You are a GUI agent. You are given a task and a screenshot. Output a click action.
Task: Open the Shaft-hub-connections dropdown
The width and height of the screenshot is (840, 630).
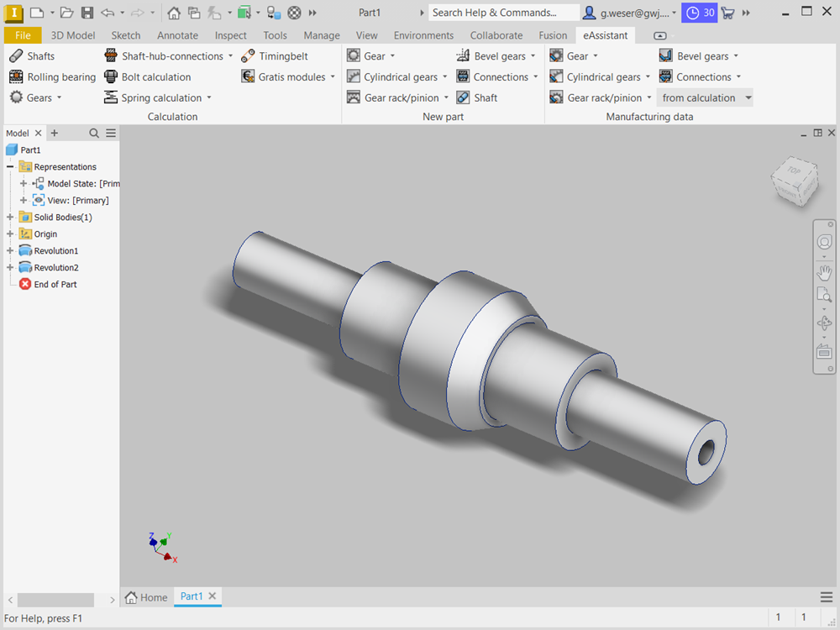point(230,56)
